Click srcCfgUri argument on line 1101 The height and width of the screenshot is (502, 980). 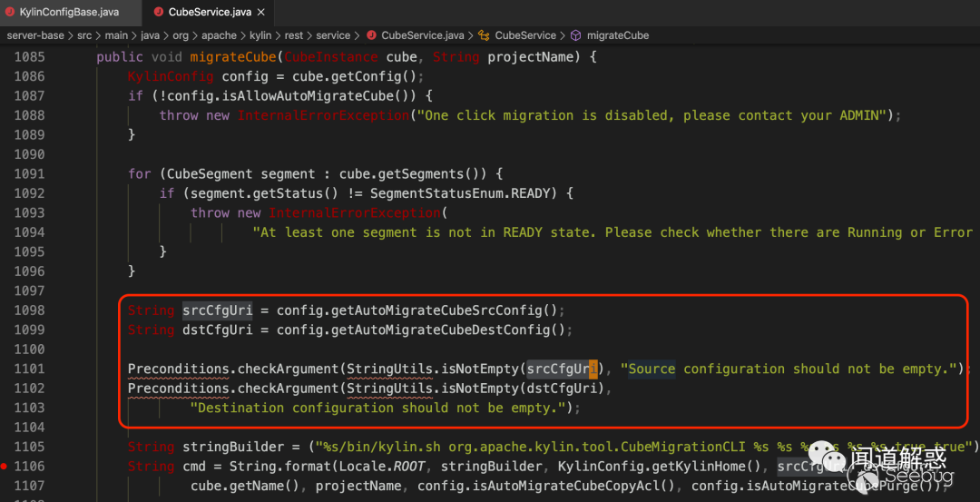(562, 369)
